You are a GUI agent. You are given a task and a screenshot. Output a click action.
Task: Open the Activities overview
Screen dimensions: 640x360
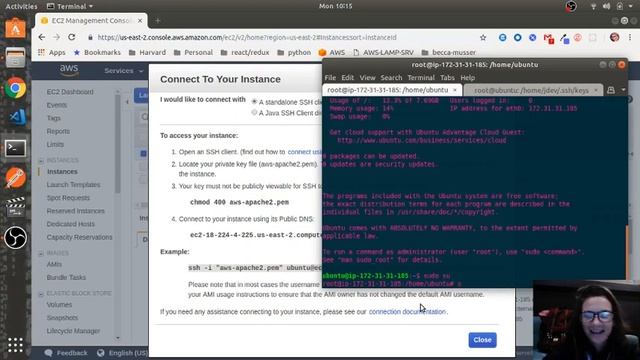21,6
